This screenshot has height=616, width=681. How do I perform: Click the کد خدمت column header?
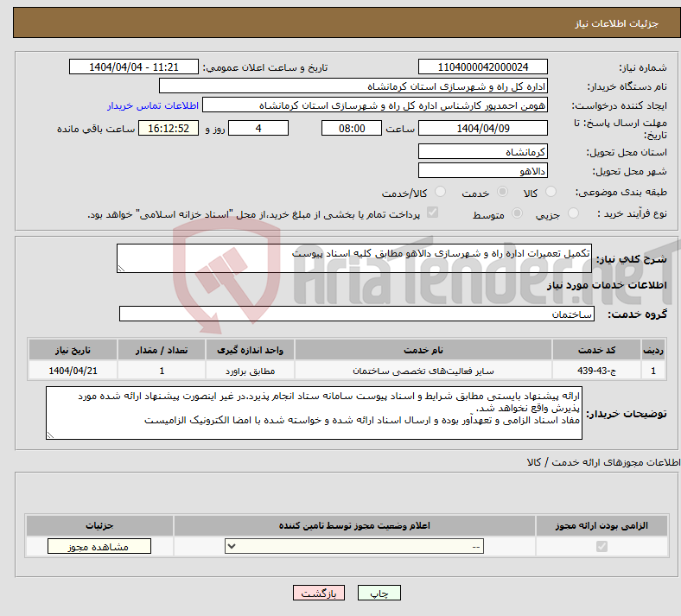597,350
